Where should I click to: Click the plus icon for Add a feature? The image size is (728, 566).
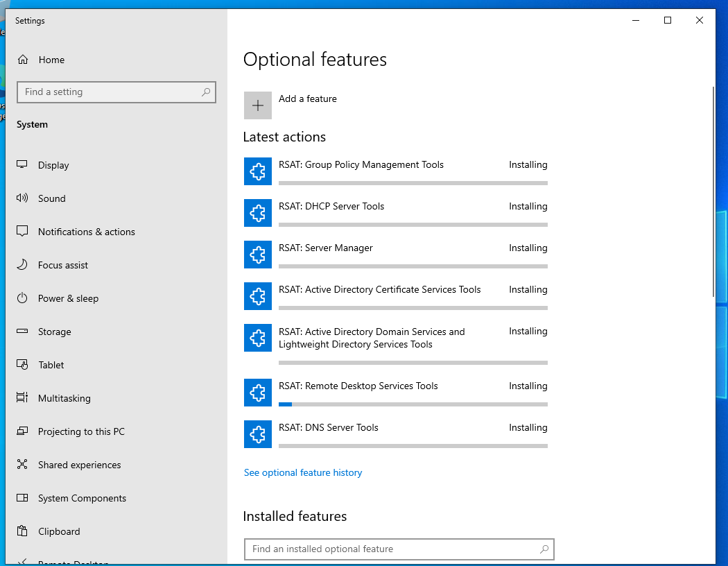coord(258,105)
